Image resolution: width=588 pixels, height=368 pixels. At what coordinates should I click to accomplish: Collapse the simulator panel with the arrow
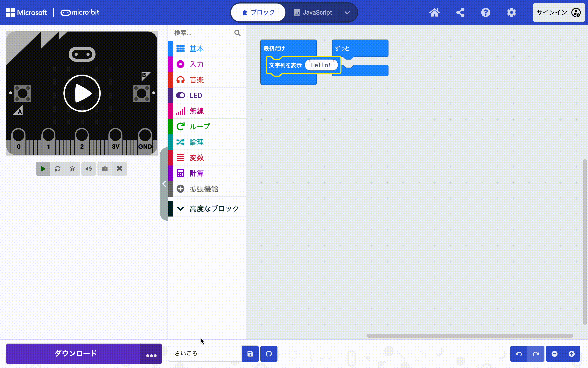(164, 184)
